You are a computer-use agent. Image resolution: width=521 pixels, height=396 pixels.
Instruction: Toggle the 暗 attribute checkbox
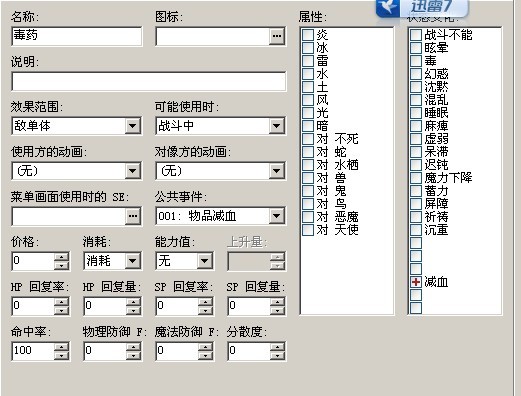pyautogui.click(x=308, y=126)
